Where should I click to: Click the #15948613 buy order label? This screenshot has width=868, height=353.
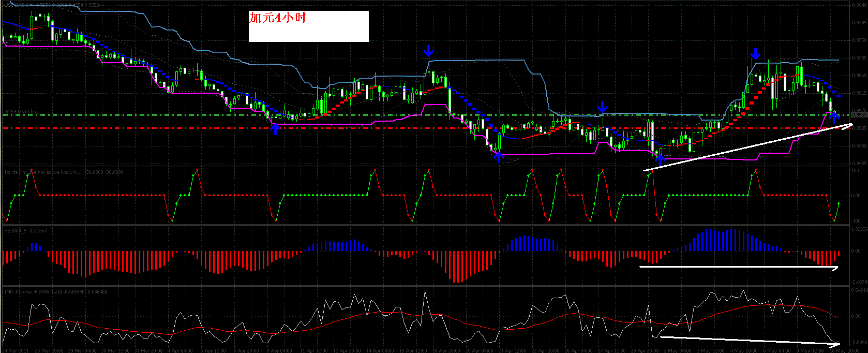[x=21, y=111]
